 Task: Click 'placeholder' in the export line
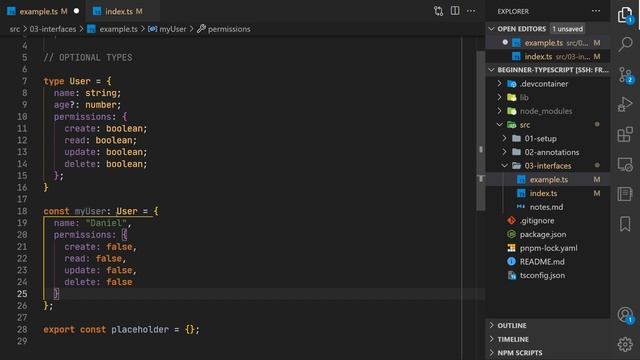tap(140, 329)
